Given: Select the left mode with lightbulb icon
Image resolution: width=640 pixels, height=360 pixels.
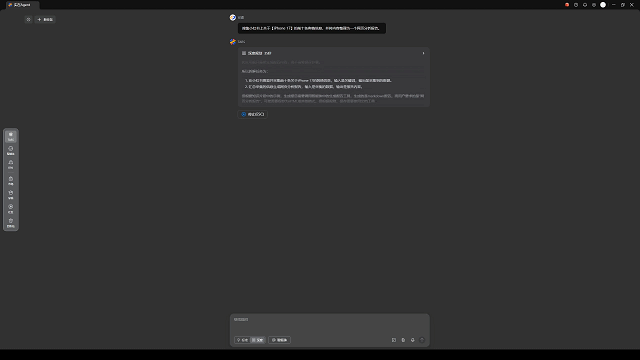Looking at the screenshot, I should (242, 340).
